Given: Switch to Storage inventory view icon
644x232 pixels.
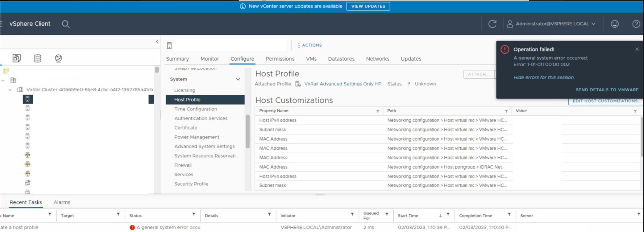Looking at the screenshot, I should coord(38,58).
